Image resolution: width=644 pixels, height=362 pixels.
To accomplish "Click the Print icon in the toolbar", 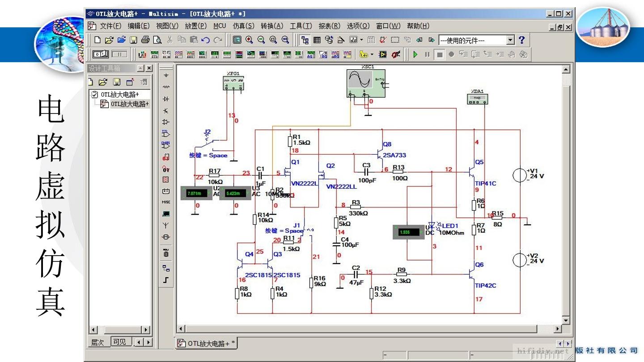I will [x=145, y=40].
